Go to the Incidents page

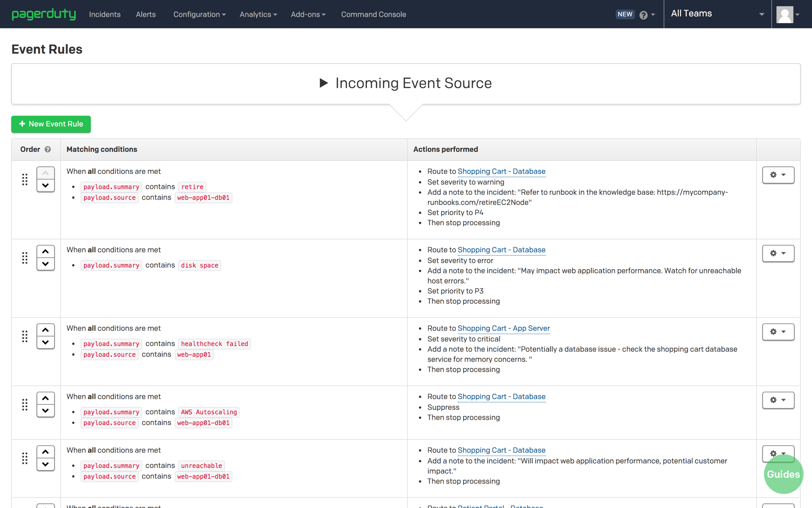coord(104,14)
